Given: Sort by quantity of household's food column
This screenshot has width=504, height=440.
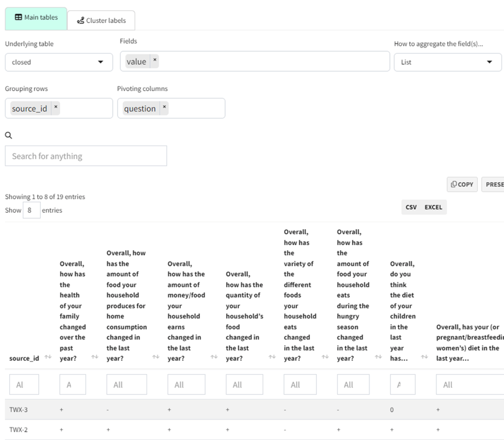Looking at the screenshot, I should click(273, 358).
